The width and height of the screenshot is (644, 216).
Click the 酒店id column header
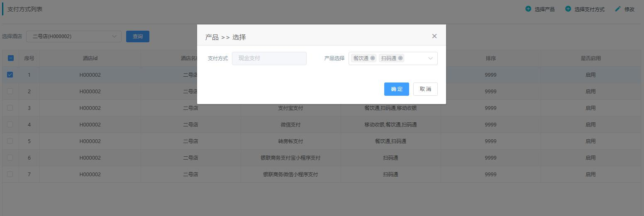(x=90, y=58)
